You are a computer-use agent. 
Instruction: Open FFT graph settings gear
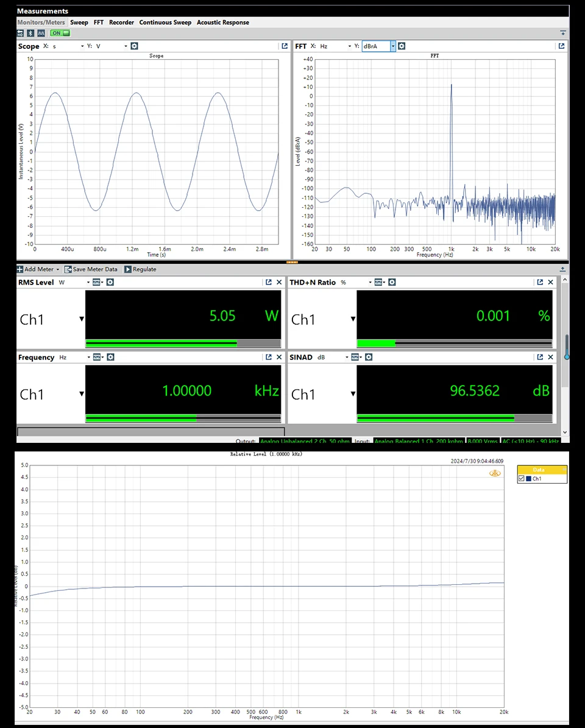tap(402, 46)
